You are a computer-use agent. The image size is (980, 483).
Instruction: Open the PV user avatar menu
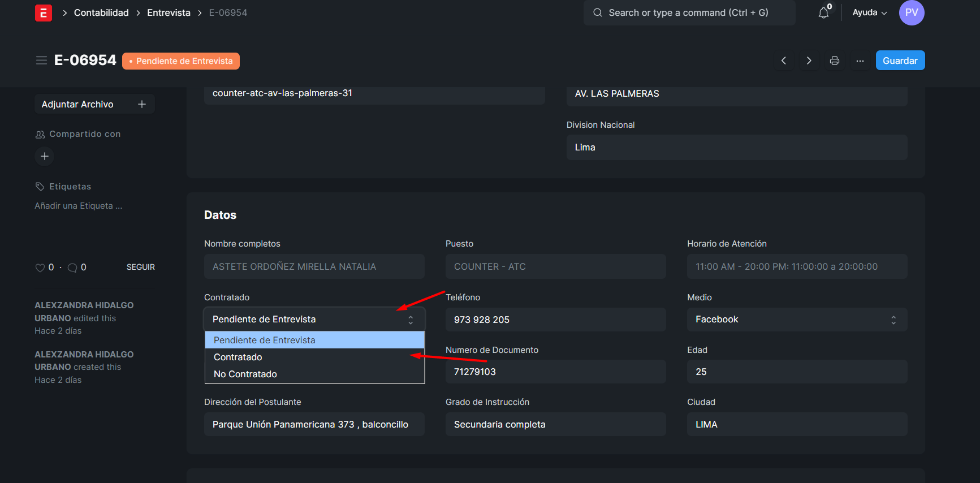coord(911,13)
